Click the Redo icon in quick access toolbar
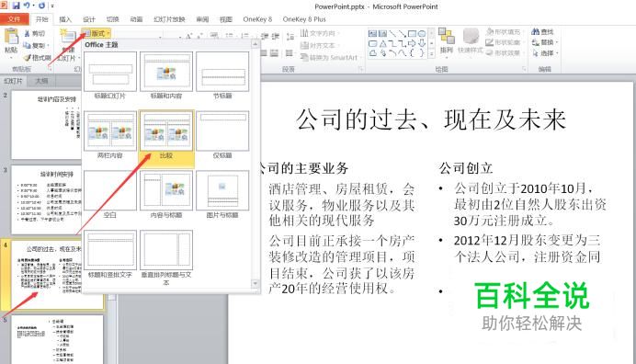Viewport: 636px width, 364px height. tap(41, 6)
